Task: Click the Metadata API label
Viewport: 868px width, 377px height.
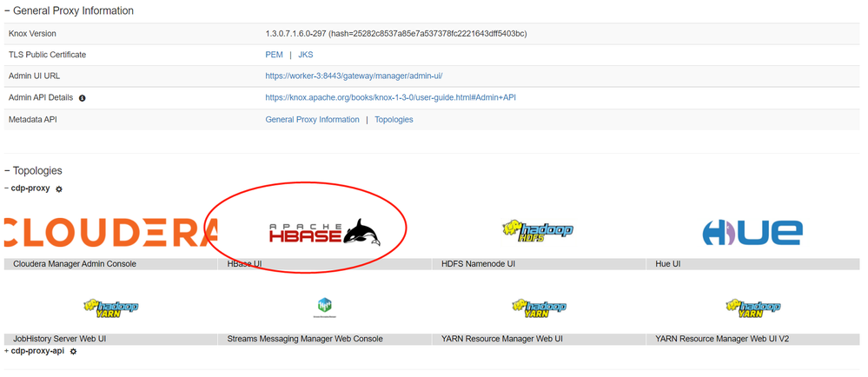Action: click(x=33, y=120)
